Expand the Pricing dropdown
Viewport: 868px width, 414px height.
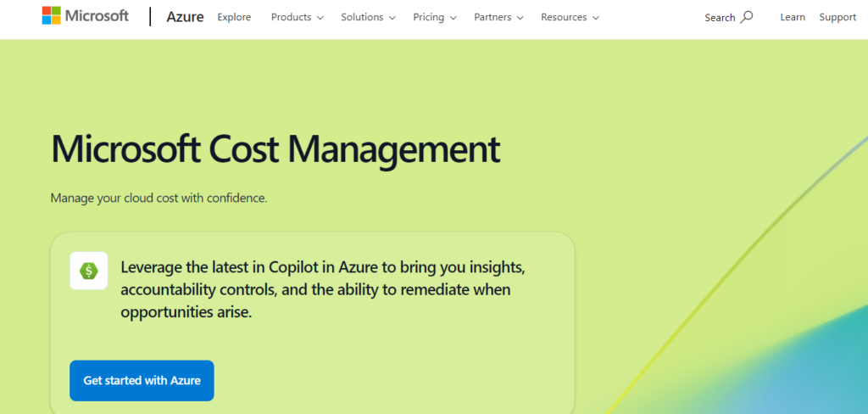point(435,17)
